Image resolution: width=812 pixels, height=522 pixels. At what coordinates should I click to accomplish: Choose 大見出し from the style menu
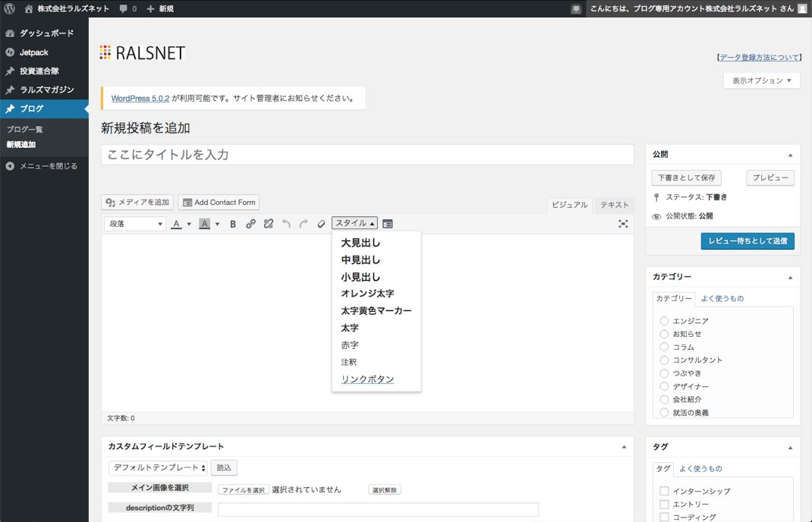pos(360,244)
